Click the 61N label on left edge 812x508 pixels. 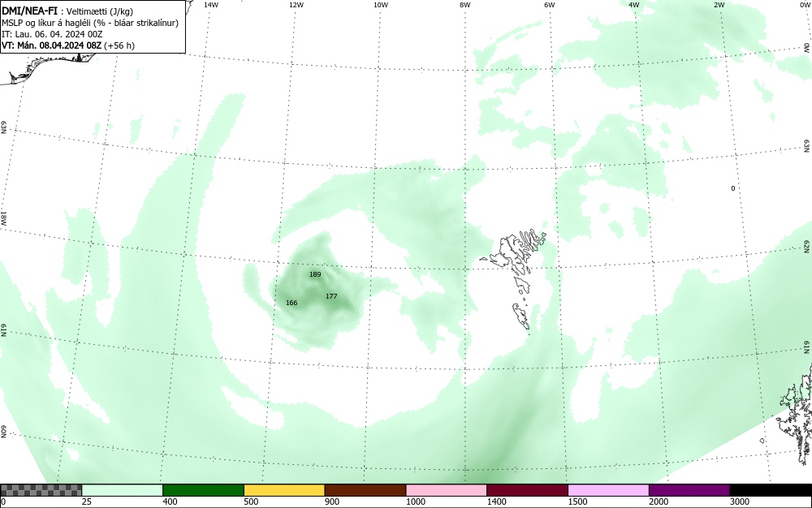click(x=3, y=330)
